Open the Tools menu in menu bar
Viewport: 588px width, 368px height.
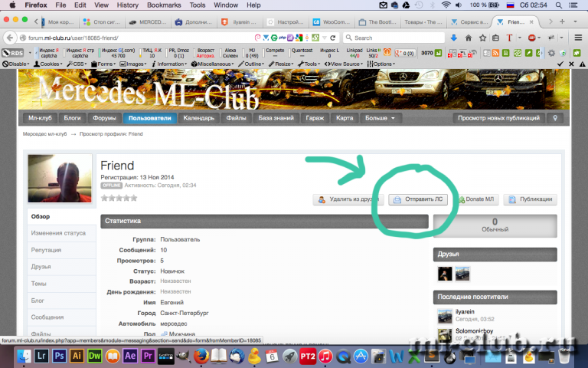[198, 5]
